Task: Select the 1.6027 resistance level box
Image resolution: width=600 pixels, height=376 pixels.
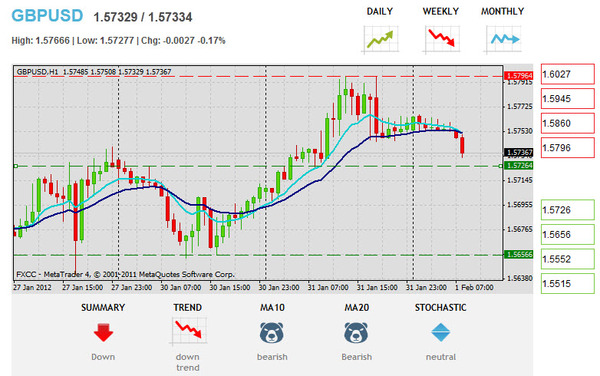Action: 567,74
